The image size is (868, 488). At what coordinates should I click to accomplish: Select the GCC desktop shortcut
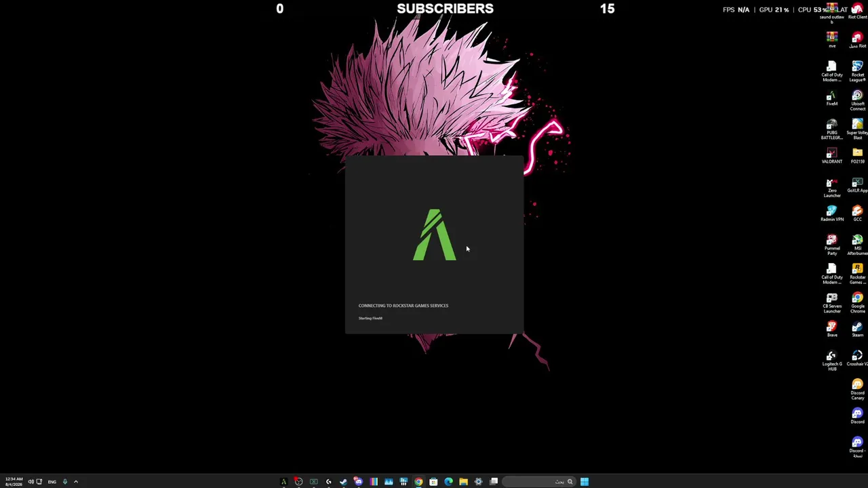click(x=858, y=214)
